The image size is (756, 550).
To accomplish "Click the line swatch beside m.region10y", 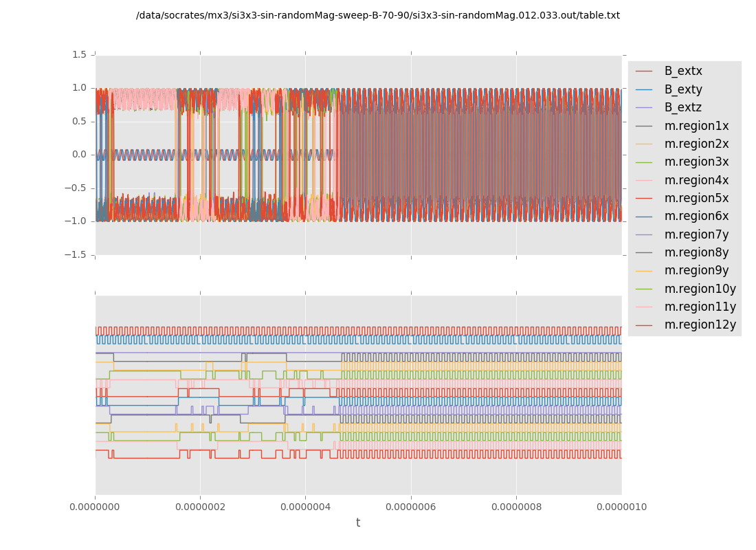I will 644,289.
